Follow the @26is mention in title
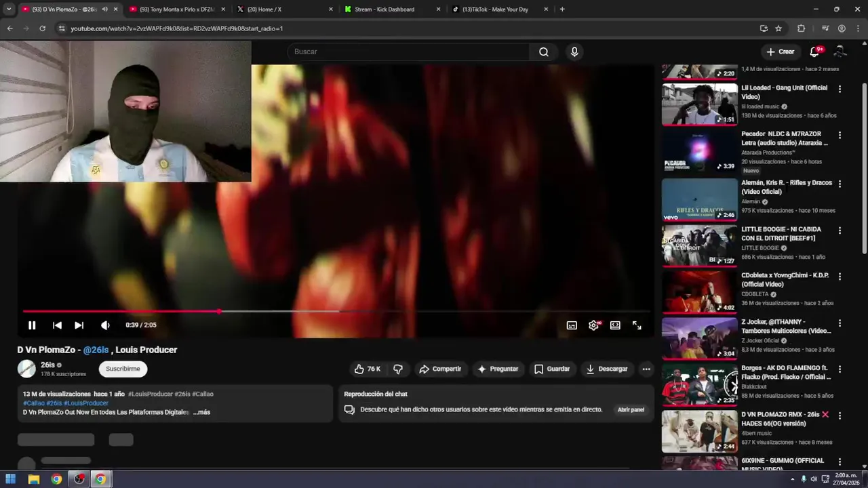This screenshot has width=868, height=488. [x=96, y=350]
